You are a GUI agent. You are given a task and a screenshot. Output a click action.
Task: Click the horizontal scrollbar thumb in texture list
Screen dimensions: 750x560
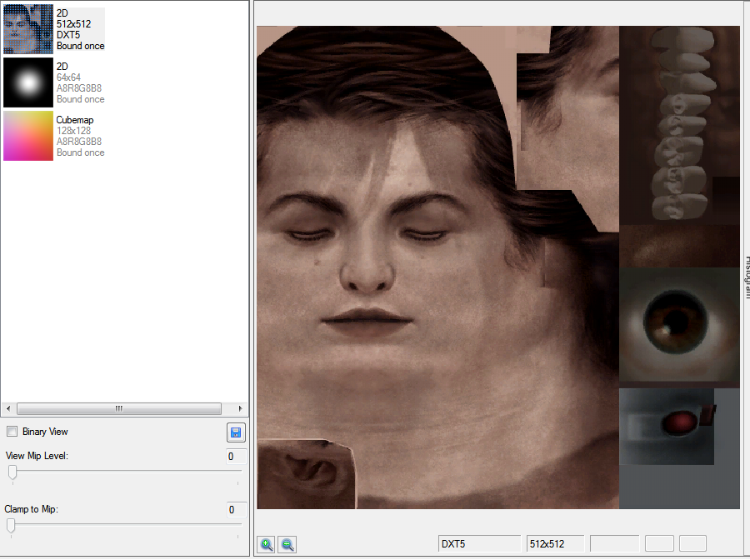pos(119,408)
